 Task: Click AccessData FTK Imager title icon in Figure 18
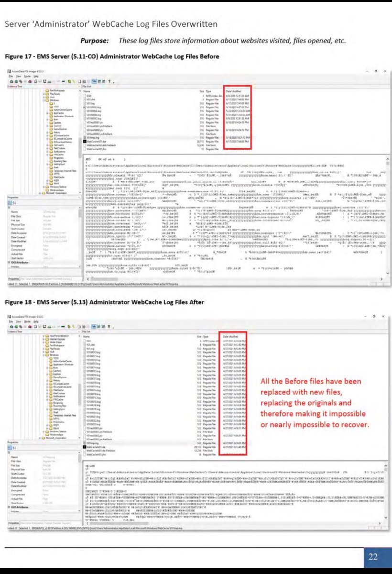[9, 316]
